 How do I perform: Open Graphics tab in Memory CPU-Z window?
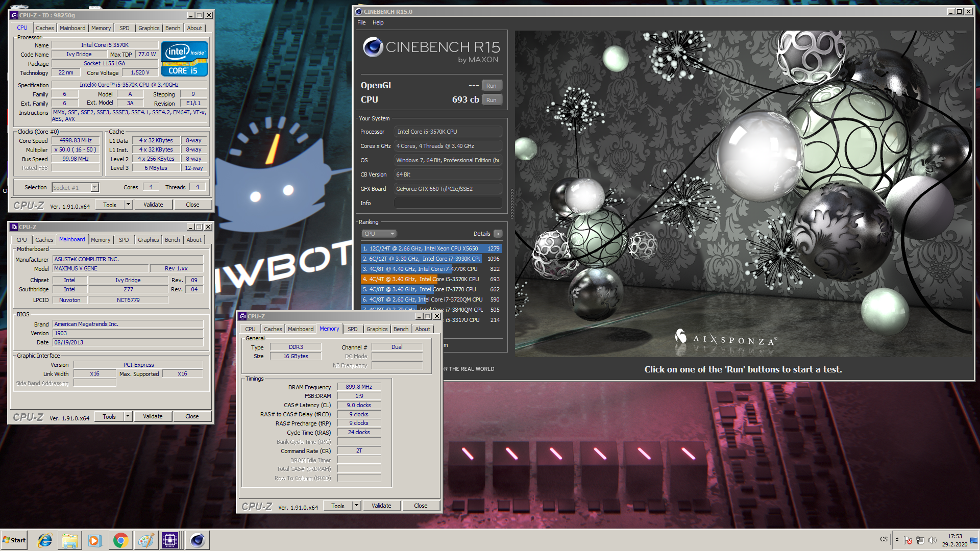click(x=377, y=329)
